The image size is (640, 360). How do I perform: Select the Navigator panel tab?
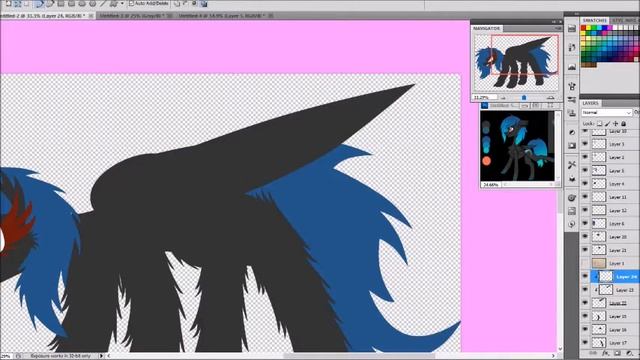tap(487, 28)
